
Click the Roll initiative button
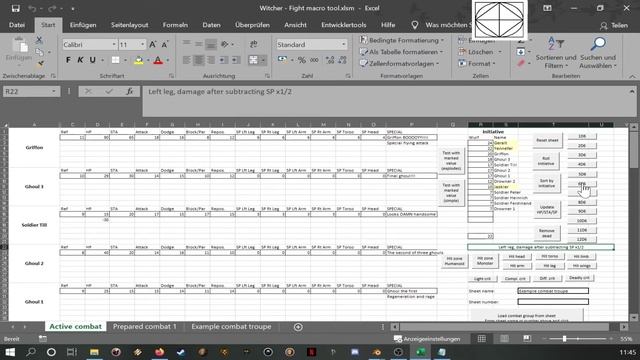coord(546,161)
